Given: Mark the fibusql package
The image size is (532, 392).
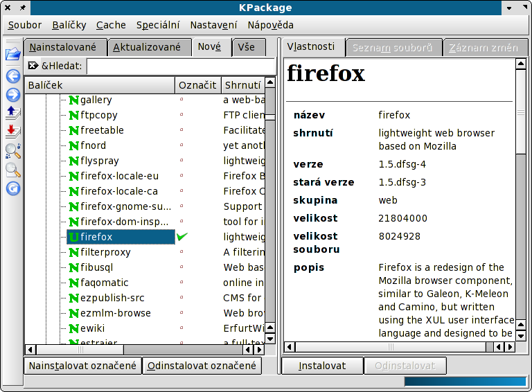Looking at the screenshot, I should (x=181, y=267).
